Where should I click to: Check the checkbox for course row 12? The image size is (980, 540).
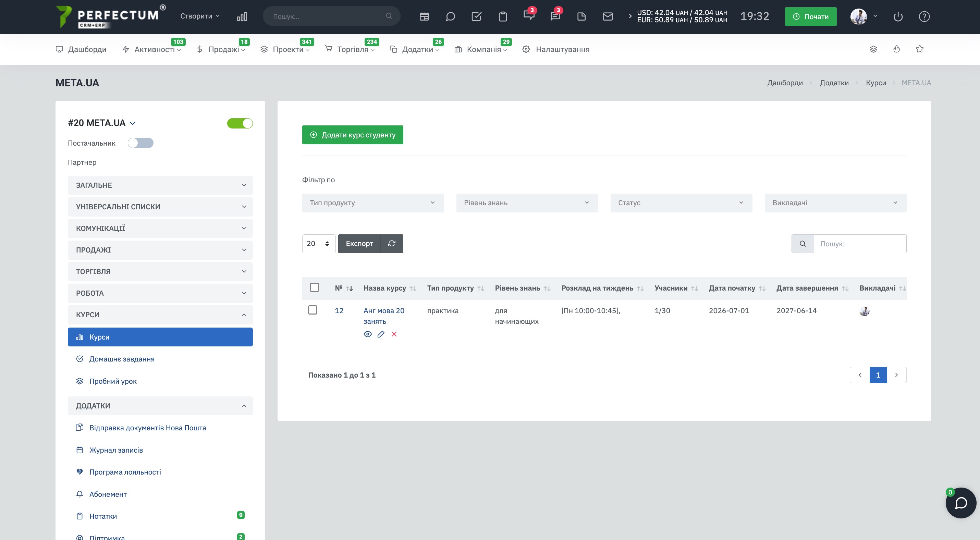click(313, 310)
